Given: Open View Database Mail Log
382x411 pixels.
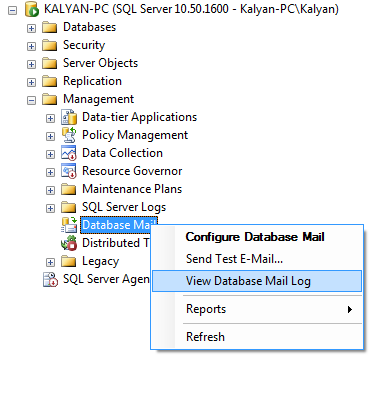Looking at the screenshot, I should click(x=257, y=281).
